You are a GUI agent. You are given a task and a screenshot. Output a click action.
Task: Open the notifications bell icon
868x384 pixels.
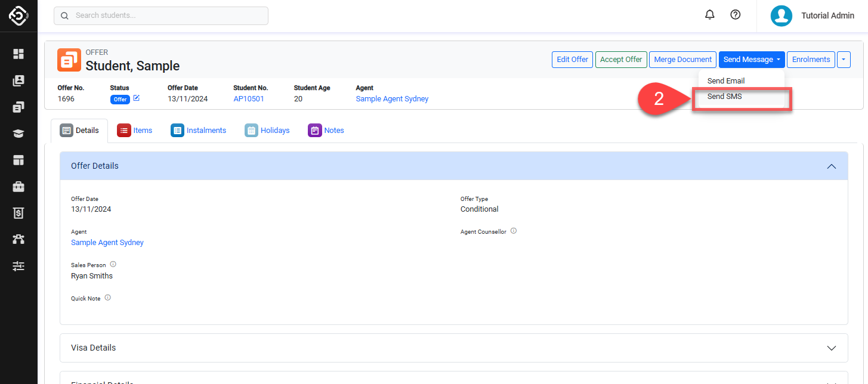(x=709, y=15)
